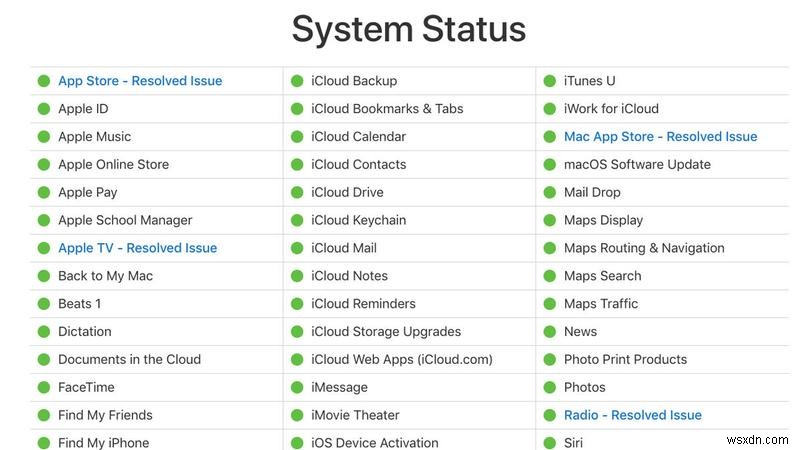
Task: Click the green status dot beside Photos
Action: [549, 387]
